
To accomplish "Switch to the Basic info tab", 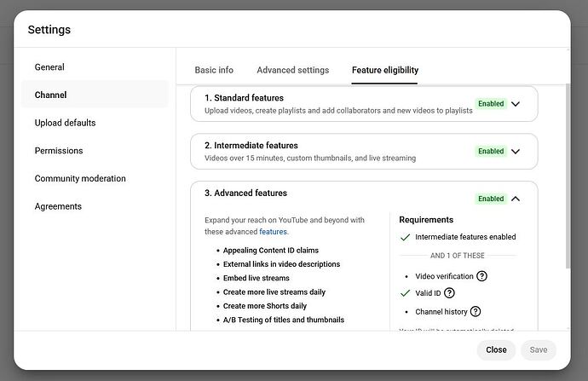I will click(x=214, y=70).
